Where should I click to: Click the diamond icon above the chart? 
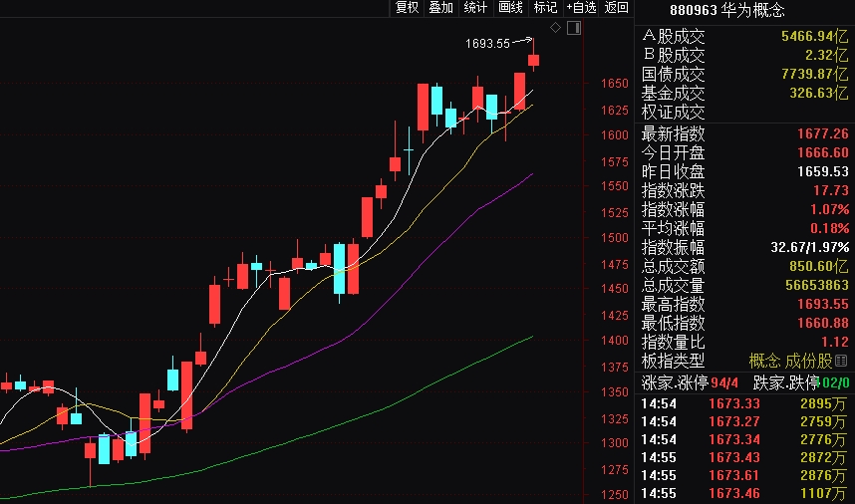[555, 27]
